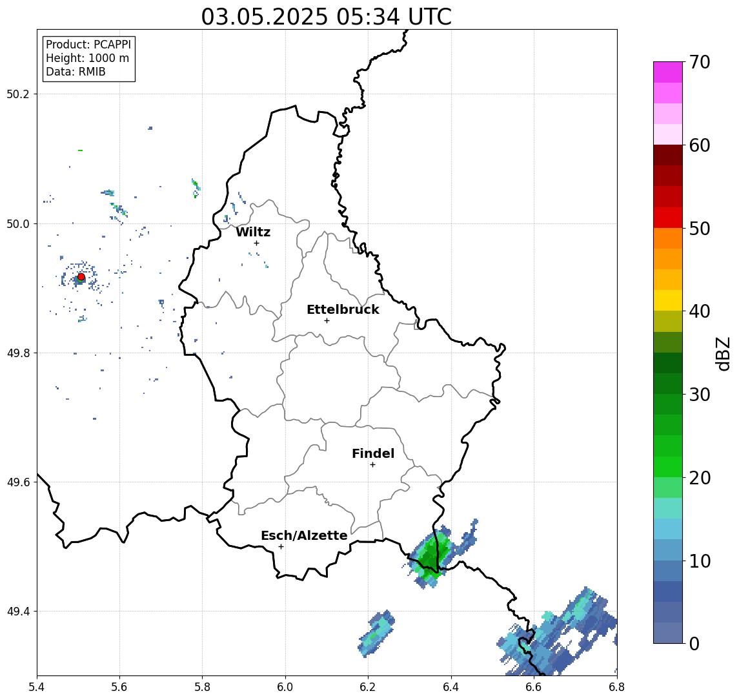Image resolution: width=739 pixels, height=700 pixels.
Task: Click the orange swatch below 50 dBZ
Action: 668,238
